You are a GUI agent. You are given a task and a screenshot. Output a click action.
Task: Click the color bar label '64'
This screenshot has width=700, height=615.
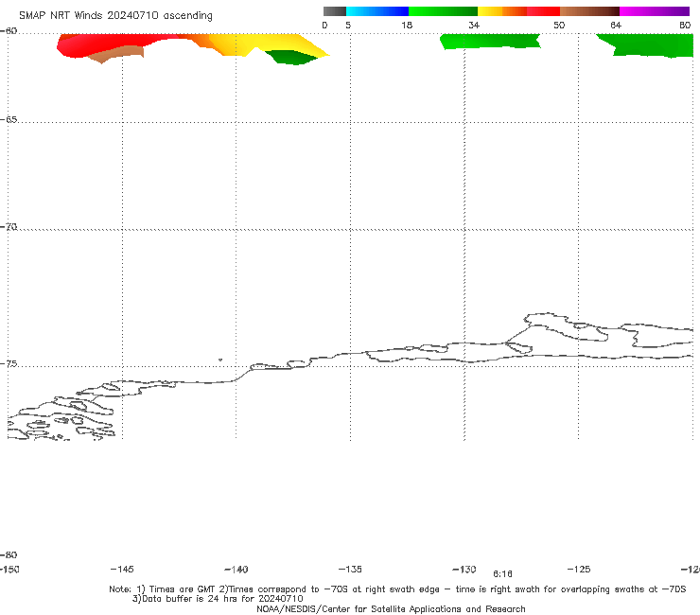point(616,25)
